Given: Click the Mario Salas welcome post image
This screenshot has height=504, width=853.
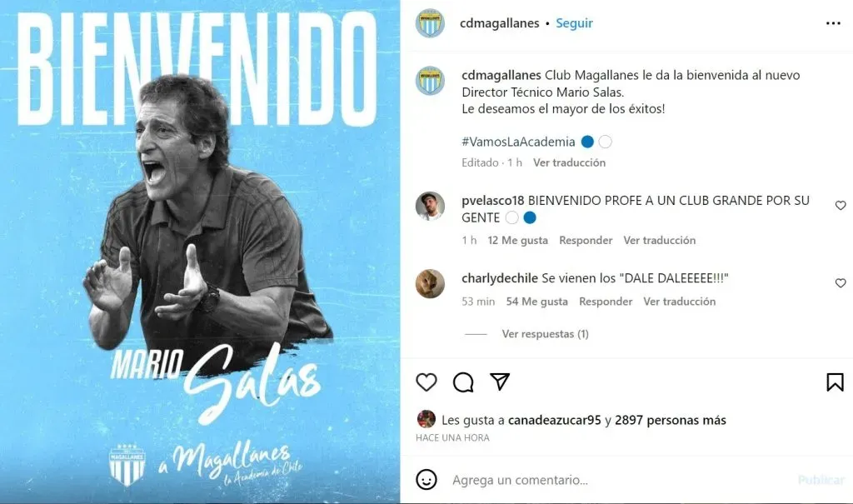Looking at the screenshot, I should click(200, 252).
